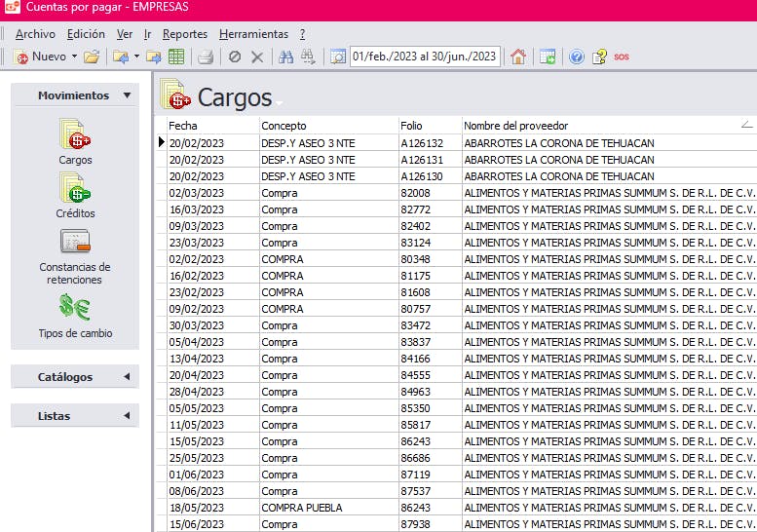Select the row dated 02/03/2023

[456, 193]
